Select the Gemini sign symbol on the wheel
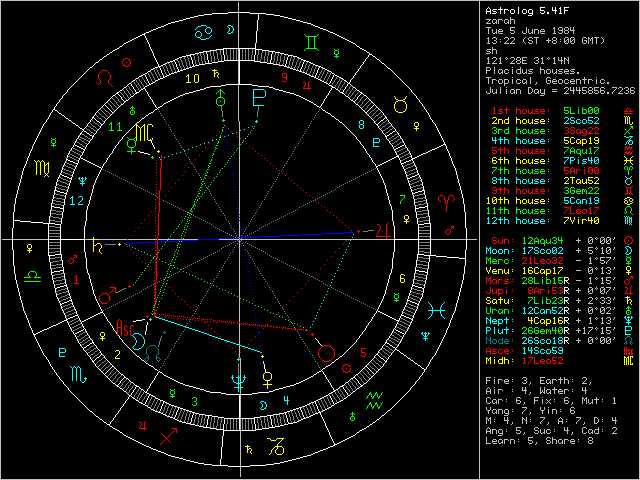This screenshot has width=640, height=480. pyautogui.click(x=316, y=44)
